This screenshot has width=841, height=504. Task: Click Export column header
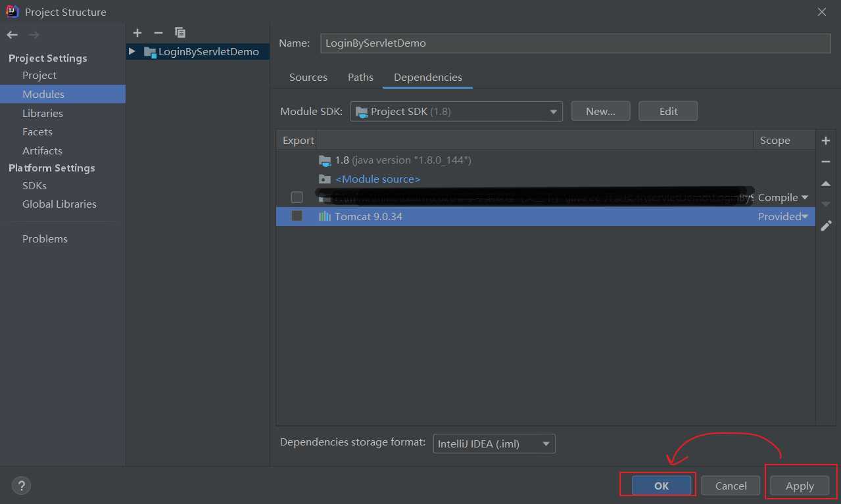[x=299, y=140]
